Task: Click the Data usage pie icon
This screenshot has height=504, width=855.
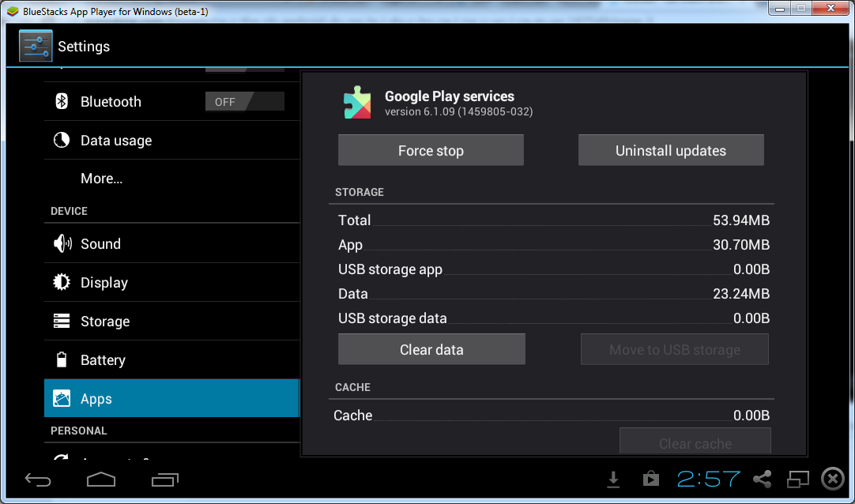Action: click(62, 140)
